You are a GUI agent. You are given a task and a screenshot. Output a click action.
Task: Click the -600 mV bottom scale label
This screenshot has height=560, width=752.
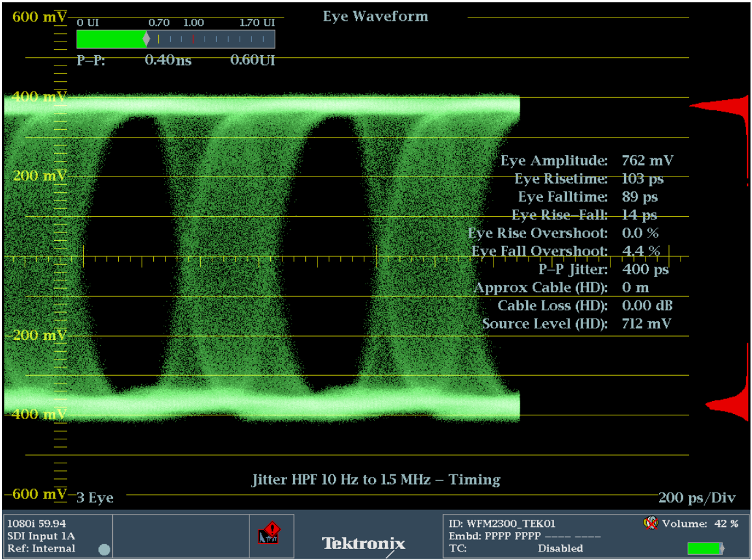[x=36, y=494]
